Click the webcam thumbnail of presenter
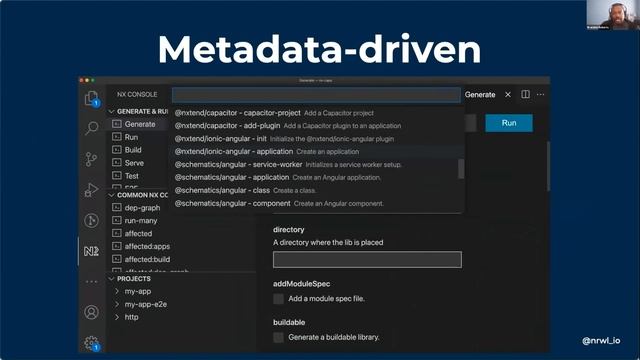This screenshot has width=640, height=360. [x=613, y=15]
